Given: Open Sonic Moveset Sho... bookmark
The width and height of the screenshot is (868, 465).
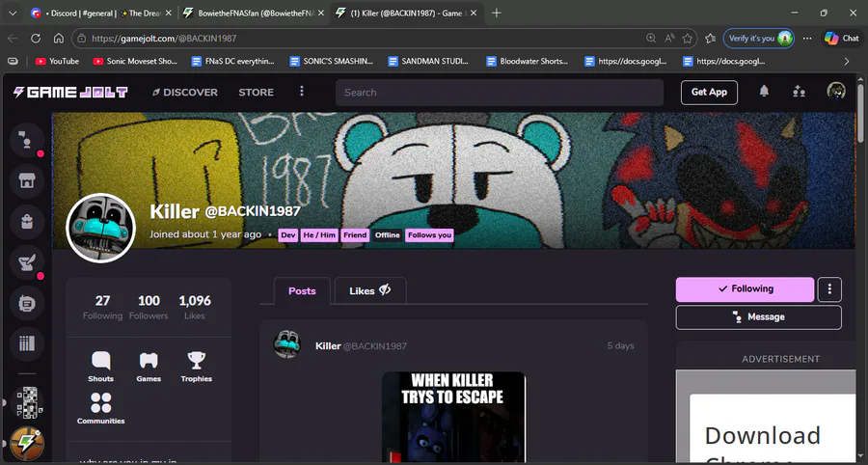Looking at the screenshot, I should point(135,62).
